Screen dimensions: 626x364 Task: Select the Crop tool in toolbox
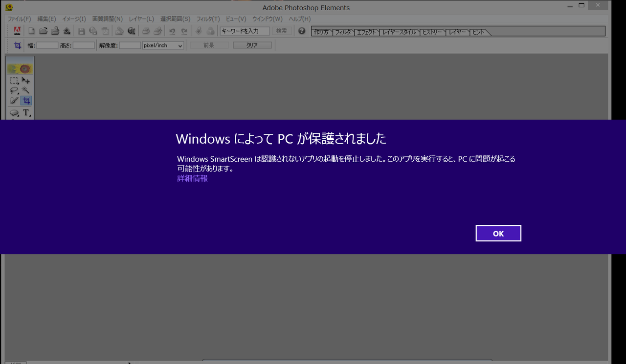26,101
